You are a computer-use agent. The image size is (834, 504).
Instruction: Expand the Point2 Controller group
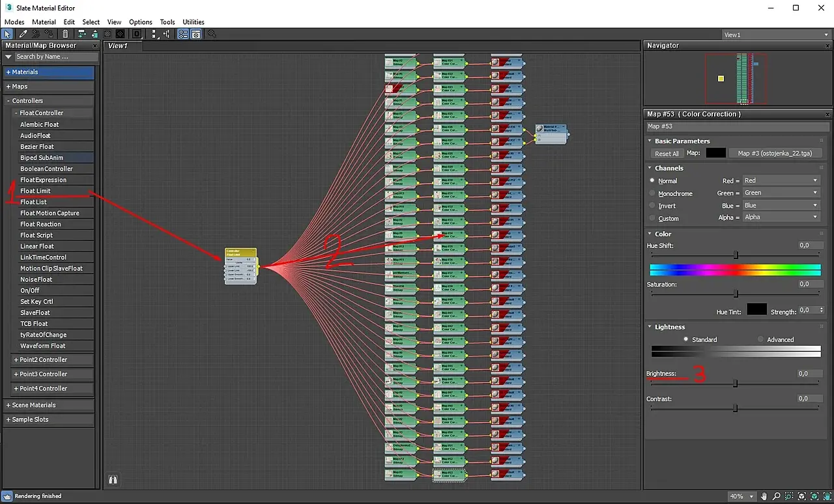[42, 359]
